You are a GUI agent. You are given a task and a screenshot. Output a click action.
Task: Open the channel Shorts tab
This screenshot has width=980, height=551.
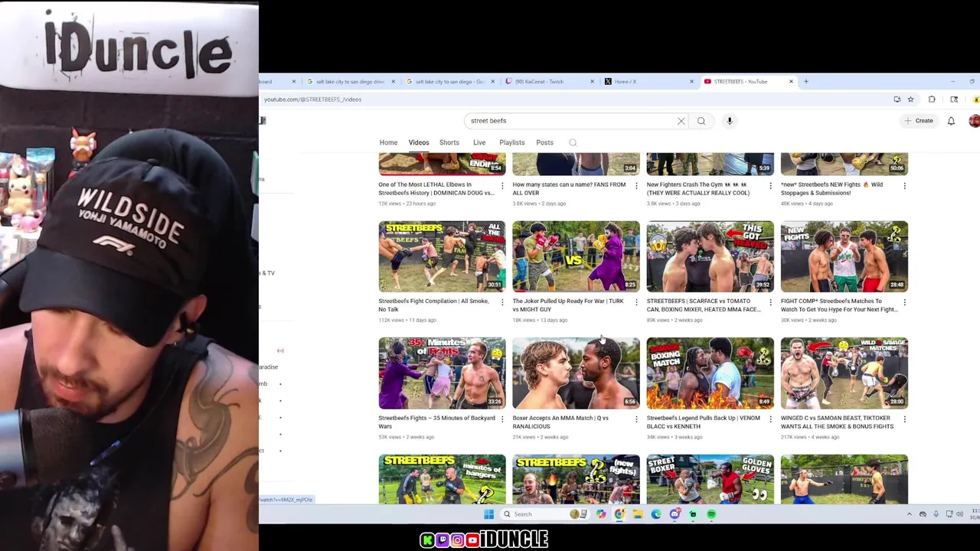(x=449, y=142)
